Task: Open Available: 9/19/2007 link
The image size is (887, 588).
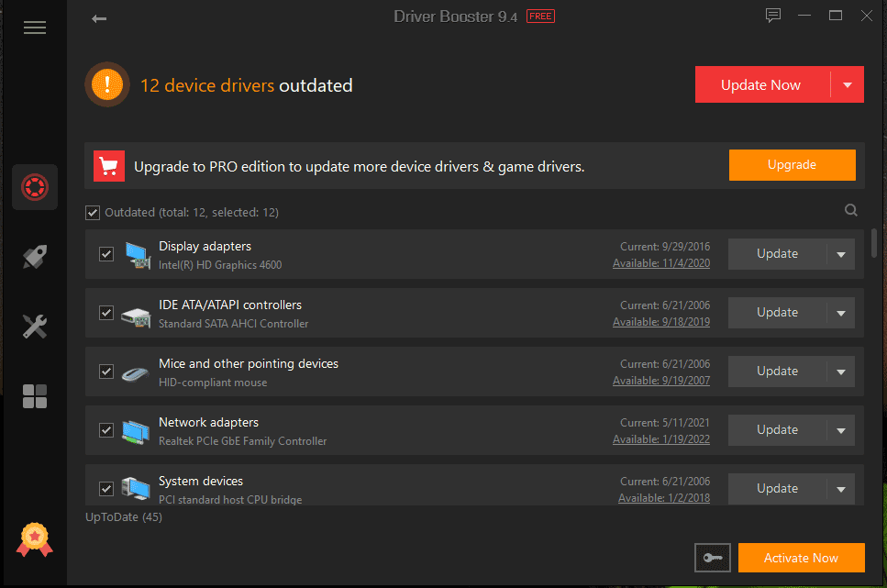Action: pos(661,381)
